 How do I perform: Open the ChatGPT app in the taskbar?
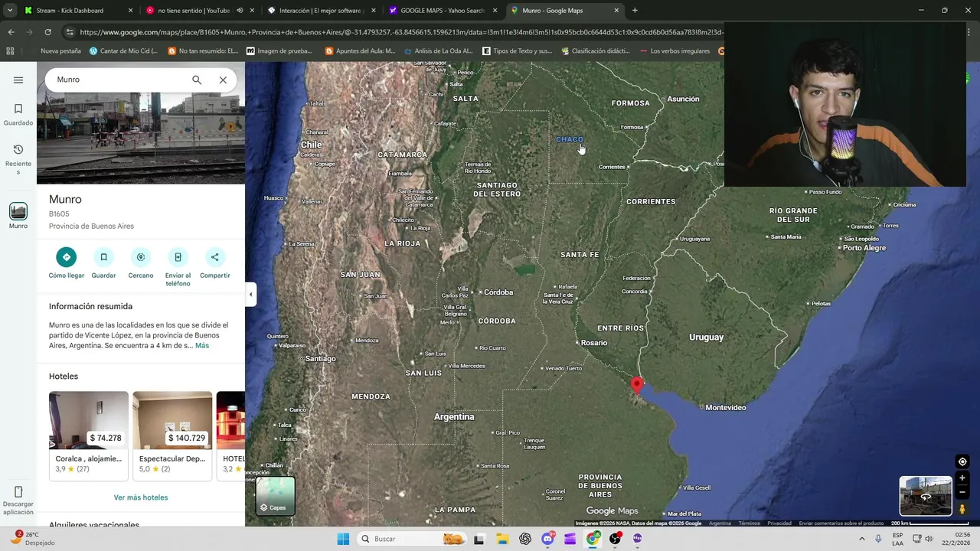click(525, 539)
